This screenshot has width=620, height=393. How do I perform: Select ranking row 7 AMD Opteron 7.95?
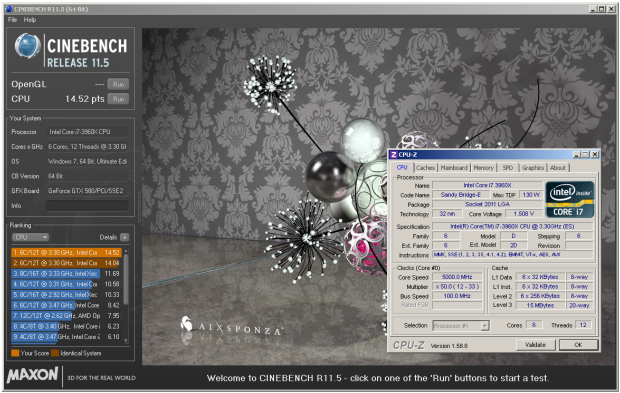coord(66,316)
